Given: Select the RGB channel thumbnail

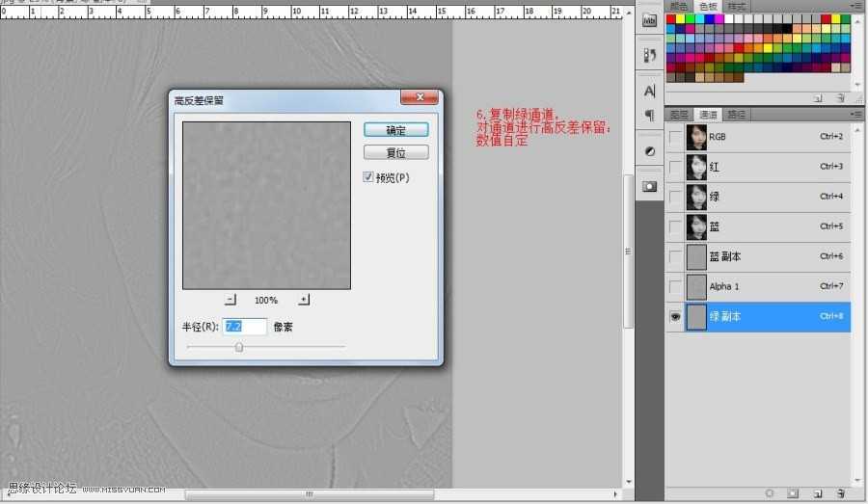Looking at the screenshot, I should [x=696, y=137].
